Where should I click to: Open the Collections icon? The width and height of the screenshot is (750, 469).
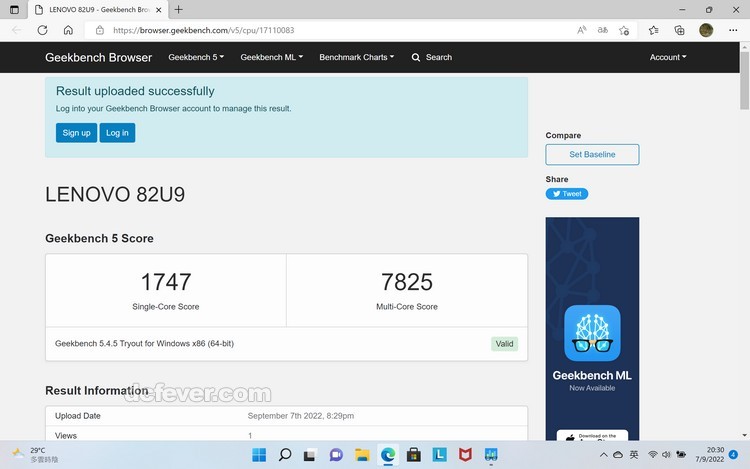(x=679, y=31)
